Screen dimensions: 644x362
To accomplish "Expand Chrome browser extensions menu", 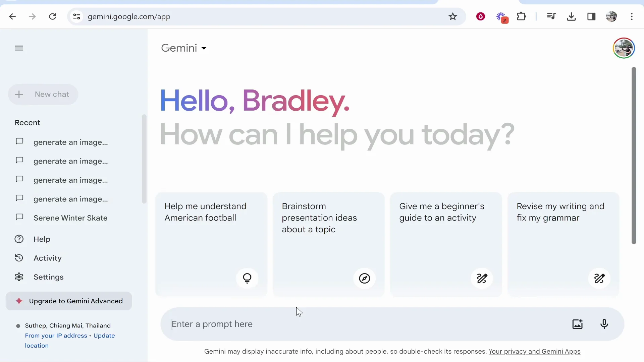I will (522, 16).
